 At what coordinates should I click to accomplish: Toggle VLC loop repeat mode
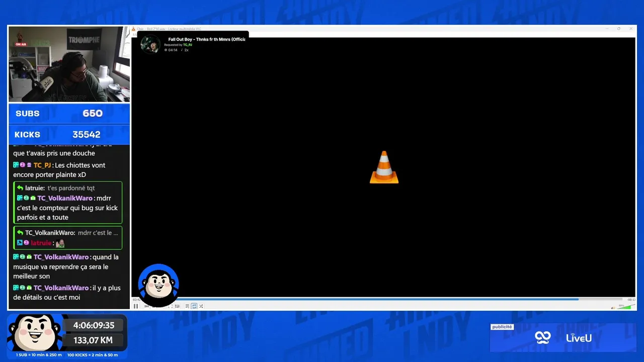click(194, 306)
